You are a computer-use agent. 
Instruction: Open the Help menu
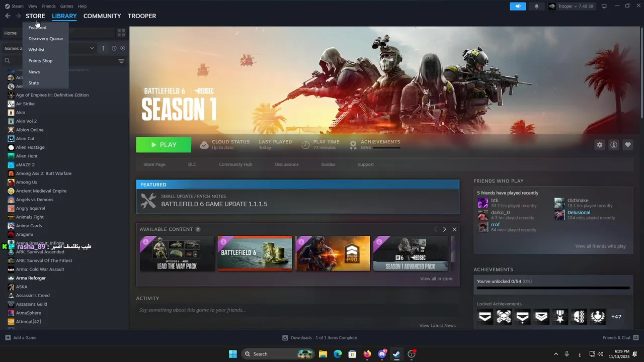83,6
